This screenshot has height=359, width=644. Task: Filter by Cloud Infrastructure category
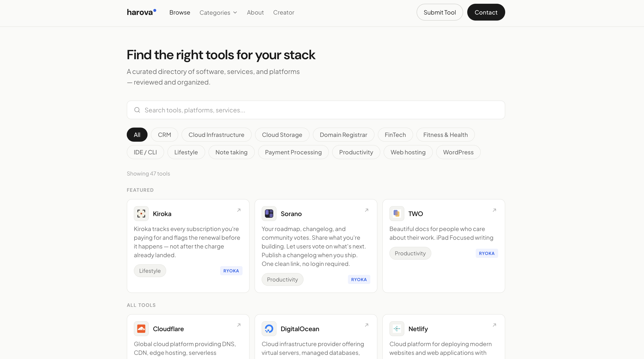coord(216,135)
